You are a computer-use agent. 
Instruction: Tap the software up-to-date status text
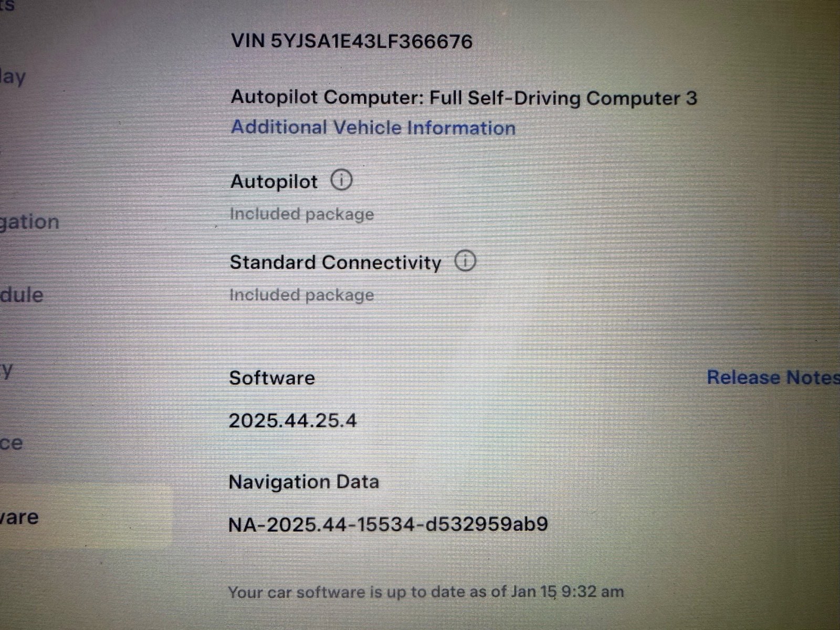coord(426,592)
